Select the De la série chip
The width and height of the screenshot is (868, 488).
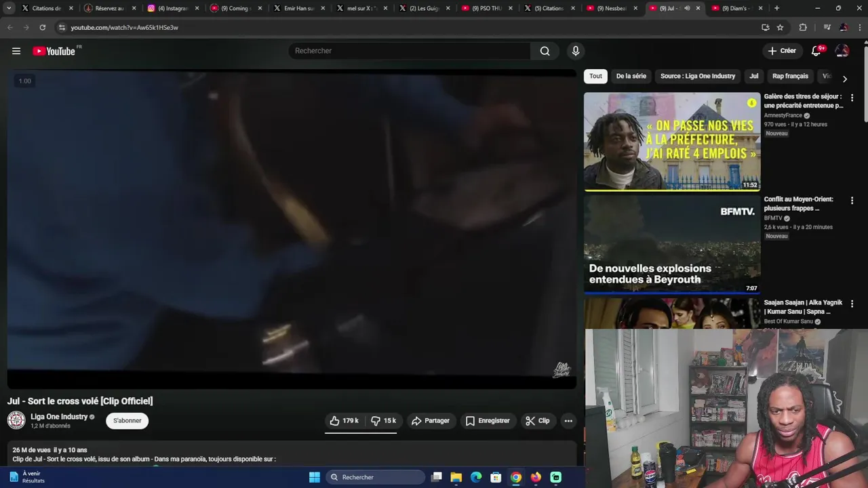click(631, 76)
